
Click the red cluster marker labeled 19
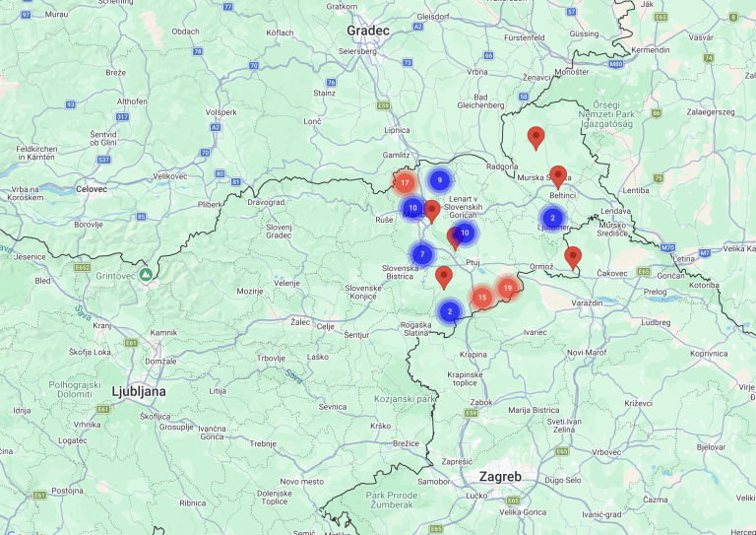[x=507, y=288]
